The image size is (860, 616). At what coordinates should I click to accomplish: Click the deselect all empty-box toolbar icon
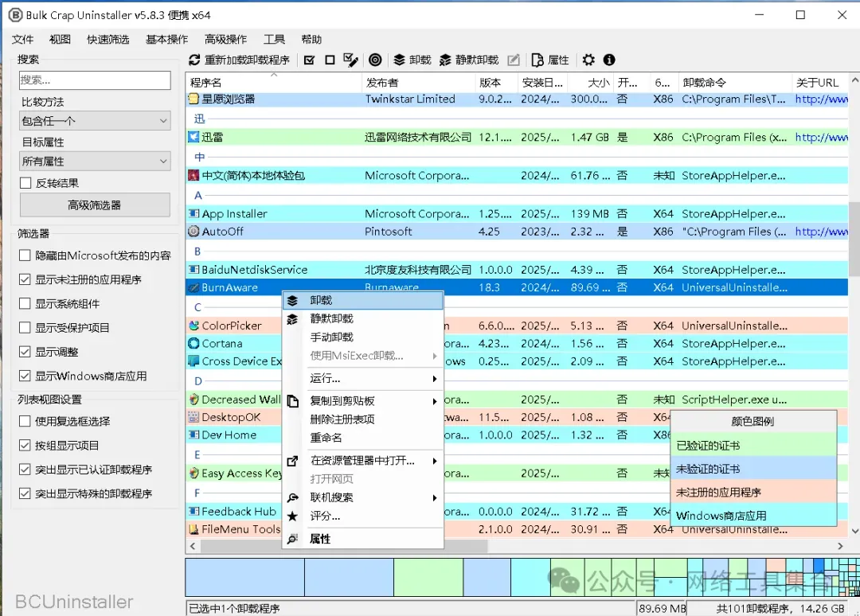pos(330,60)
